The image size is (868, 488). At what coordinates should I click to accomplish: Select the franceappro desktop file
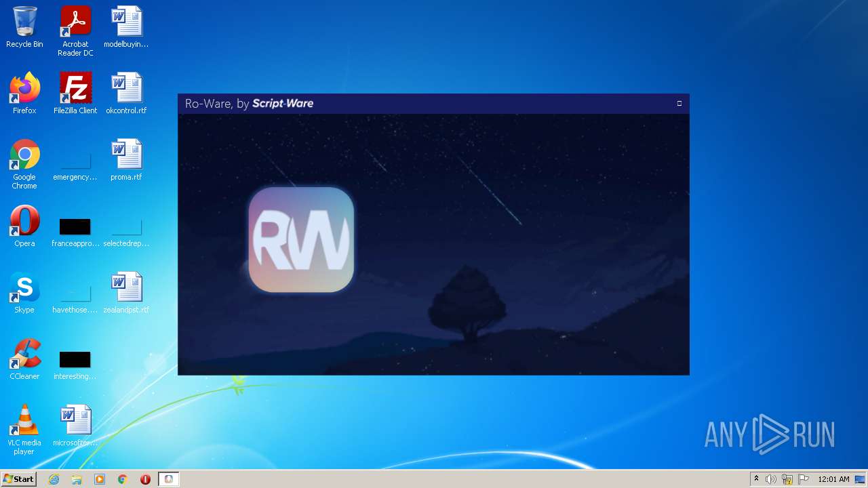75,232
